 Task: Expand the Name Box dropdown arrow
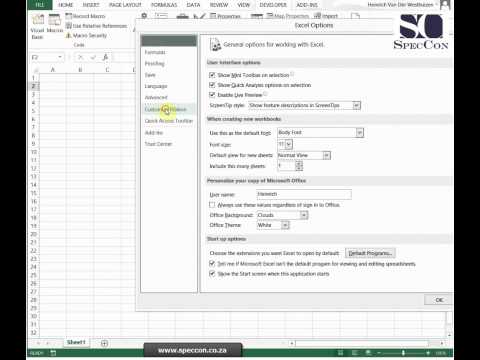click(60, 57)
